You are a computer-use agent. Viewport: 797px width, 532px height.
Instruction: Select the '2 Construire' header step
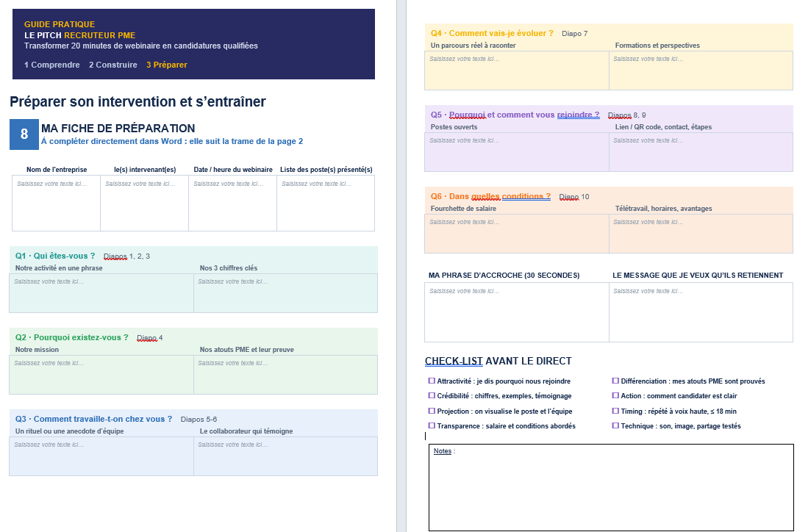click(112, 65)
